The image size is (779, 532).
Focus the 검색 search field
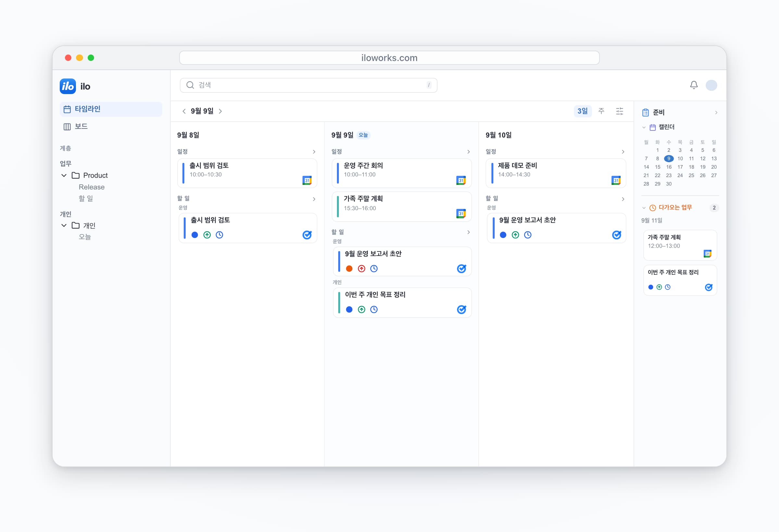click(308, 85)
